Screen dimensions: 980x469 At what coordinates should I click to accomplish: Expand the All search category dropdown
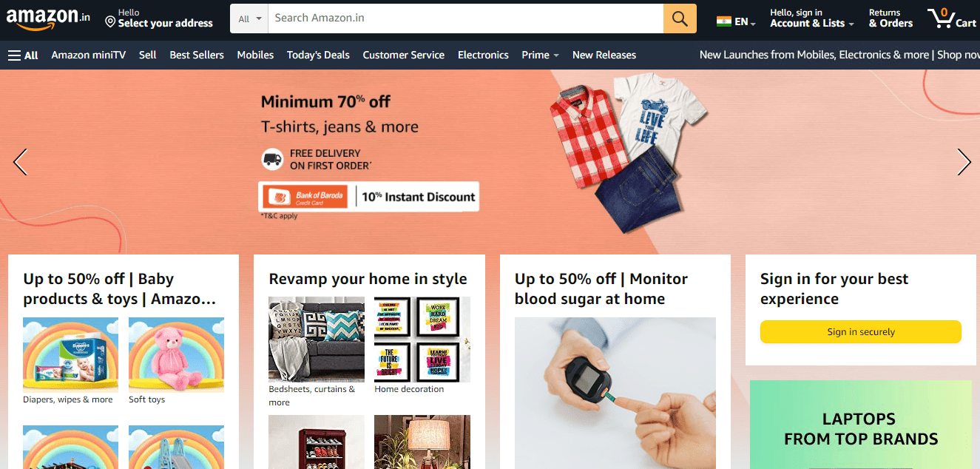point(250,18)
